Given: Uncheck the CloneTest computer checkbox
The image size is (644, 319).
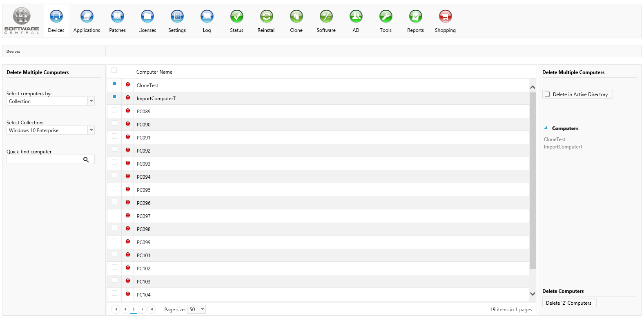Looking at the screenshot, I should click(114, 84).
